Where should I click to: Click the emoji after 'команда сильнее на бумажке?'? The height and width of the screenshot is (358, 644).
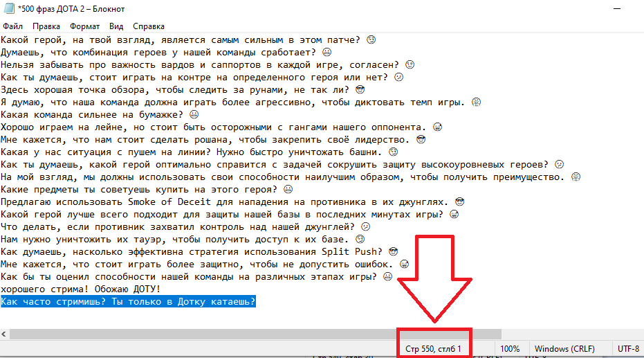pos(194,115)
